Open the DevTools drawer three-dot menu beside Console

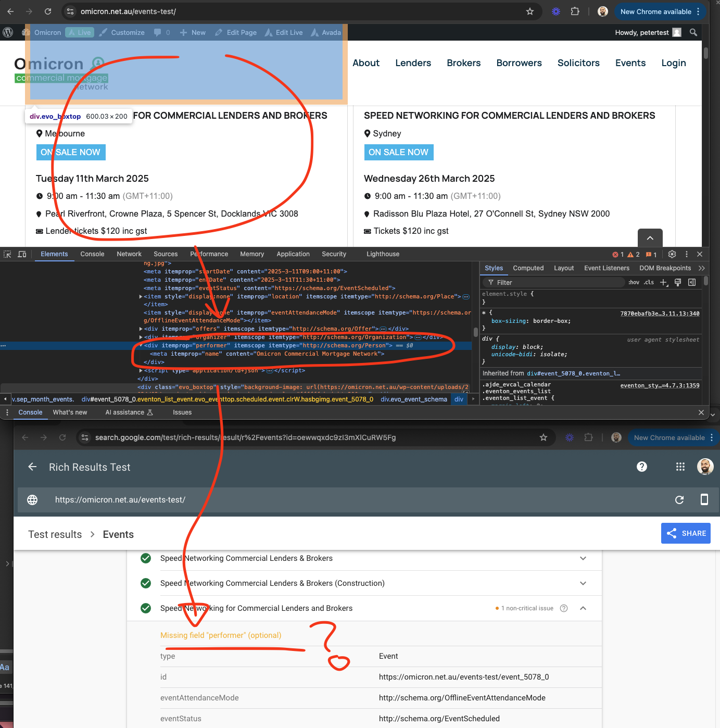pos(7,412)
